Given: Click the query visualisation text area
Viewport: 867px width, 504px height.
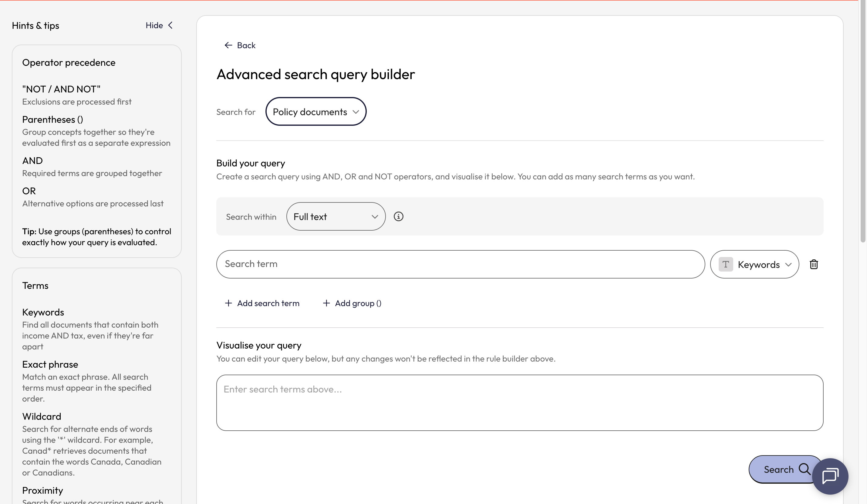Looking at the screenshot, I should click(x=520, y=402).
